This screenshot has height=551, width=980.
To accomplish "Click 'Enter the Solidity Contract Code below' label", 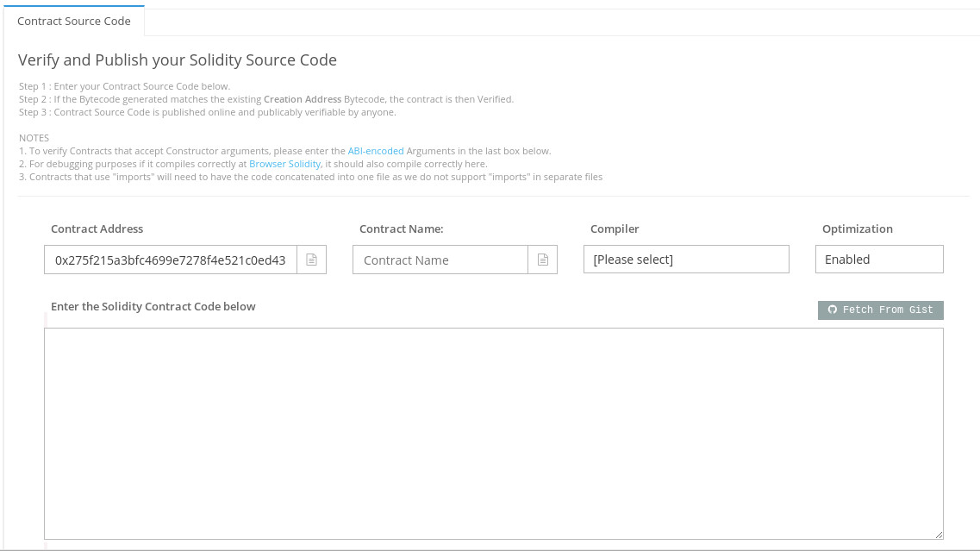I will click(x=153, y=306).
